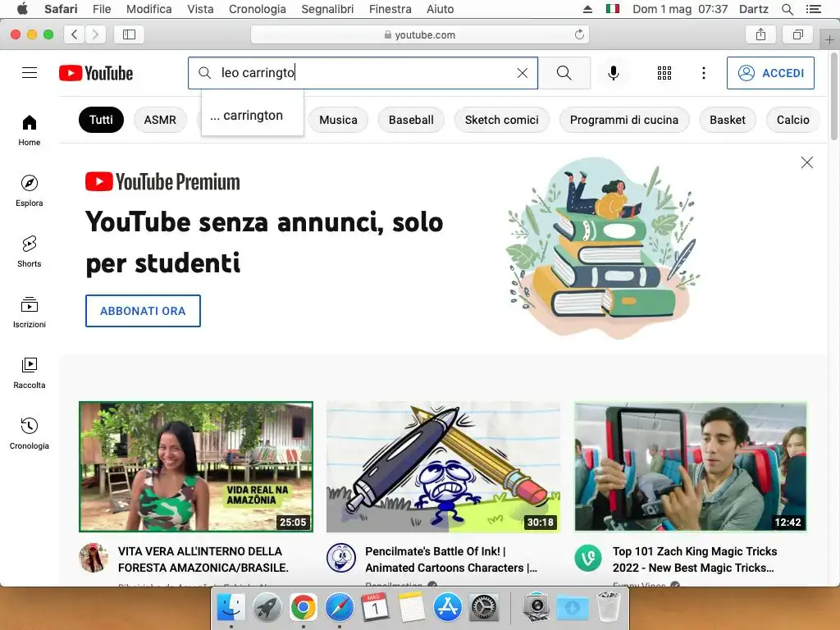
Task: Open the three-dot settings menu
Action: point(703,73)
